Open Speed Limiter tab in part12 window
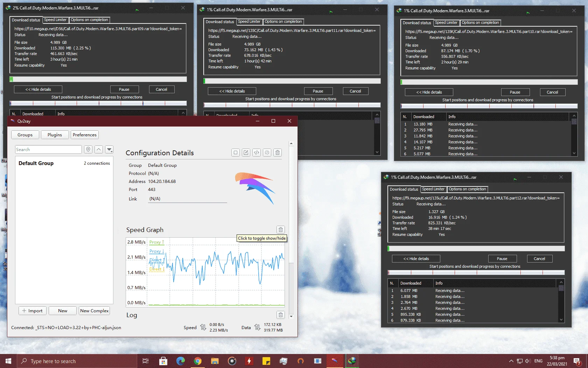This screenshot has width=588, height=368. click(433, 189)
